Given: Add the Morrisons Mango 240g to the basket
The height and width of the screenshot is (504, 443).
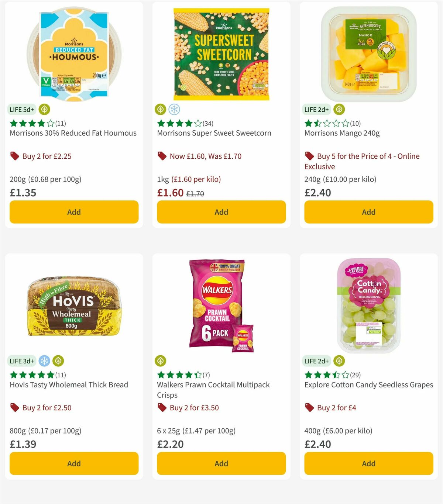Looking at the screenshot, I should click(x=368, y=212).
